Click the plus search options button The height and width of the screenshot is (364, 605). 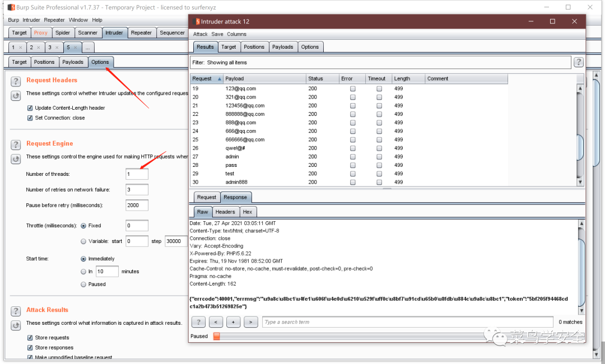[x=233, y=322]
